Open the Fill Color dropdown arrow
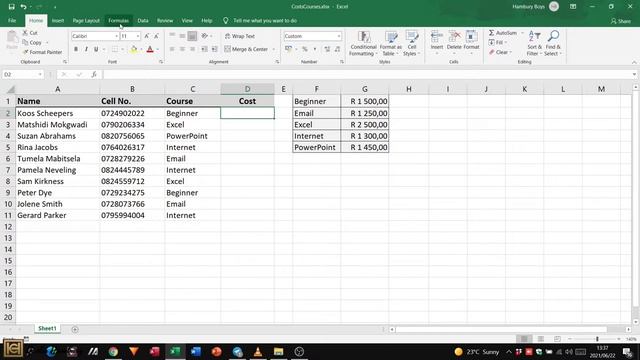The width and height of the screenshot is (640, 360). tap(141, 49)
